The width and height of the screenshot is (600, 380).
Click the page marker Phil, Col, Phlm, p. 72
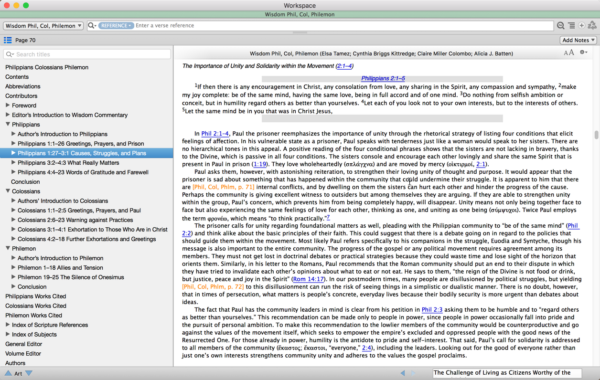(x=213, y=287)
